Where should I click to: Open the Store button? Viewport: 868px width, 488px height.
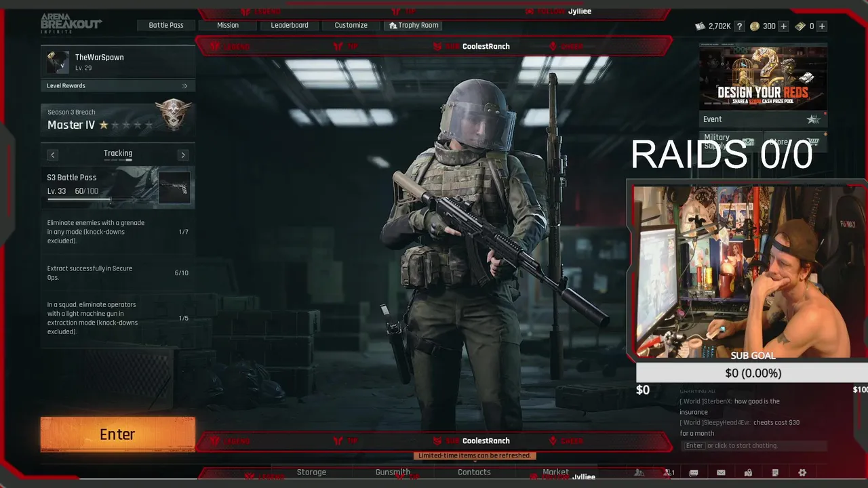pyautogui.click(x=795, y=142)
